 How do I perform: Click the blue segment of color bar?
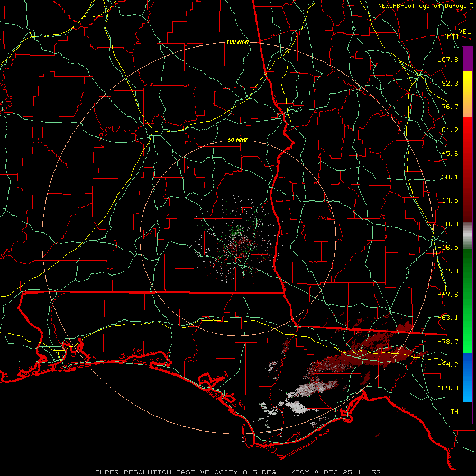point(467,377)
